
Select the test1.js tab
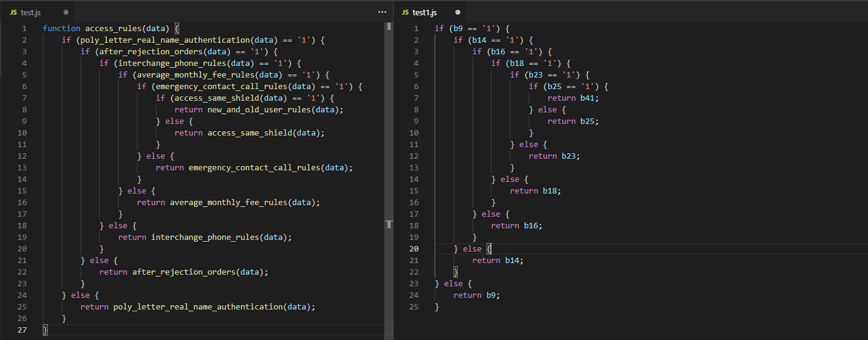424,12
